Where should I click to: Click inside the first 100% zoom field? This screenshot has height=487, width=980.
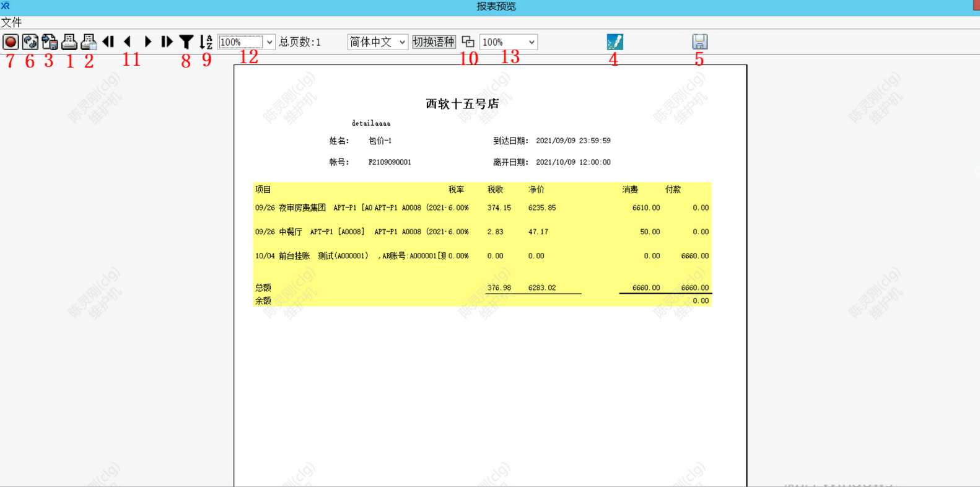240,42
